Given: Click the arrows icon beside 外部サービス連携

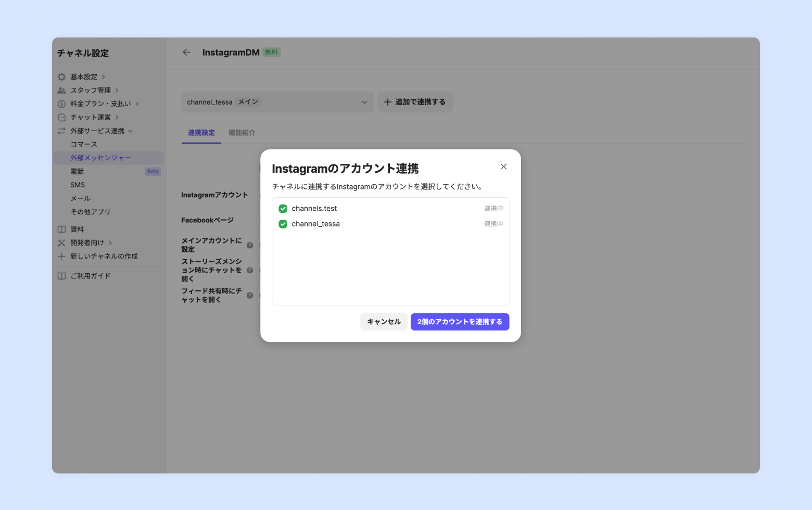Looking at the screenshot, I should pyautogui.click(x=61, y=131).
